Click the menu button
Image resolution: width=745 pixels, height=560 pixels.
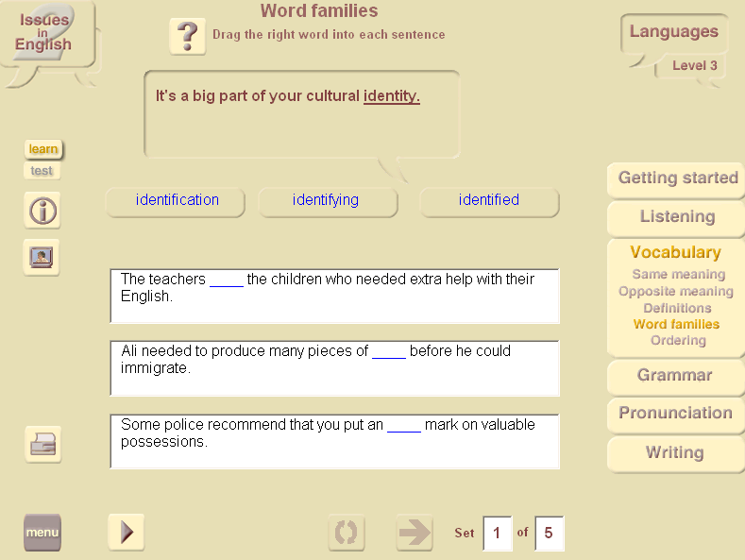[x=42, y=533]
